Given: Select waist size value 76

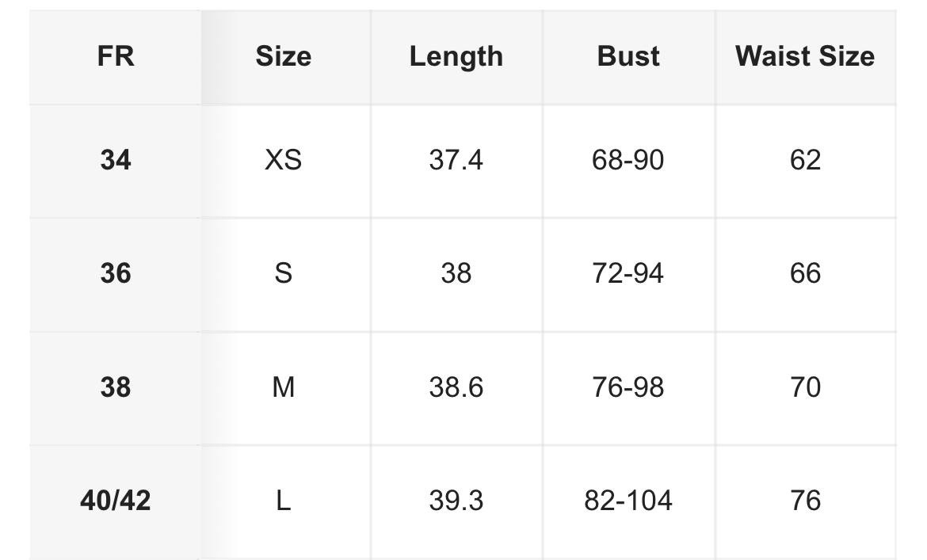Looking at the screenshot, I should tap(805, 501).
